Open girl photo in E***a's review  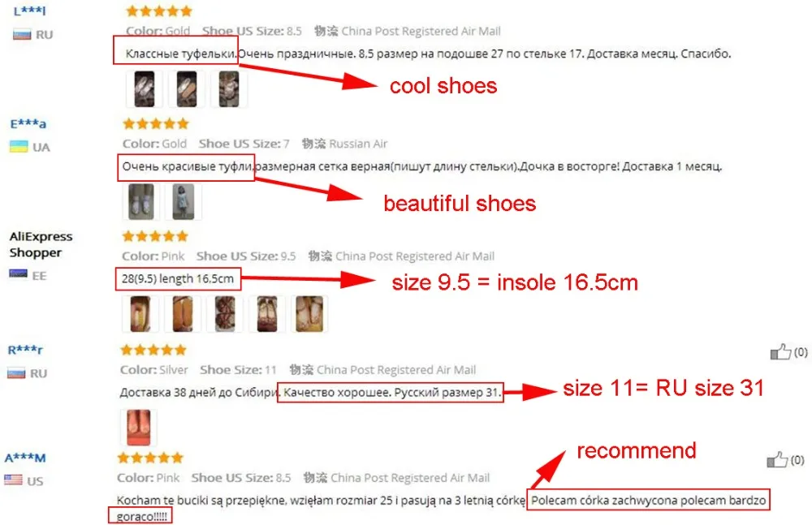184,201
